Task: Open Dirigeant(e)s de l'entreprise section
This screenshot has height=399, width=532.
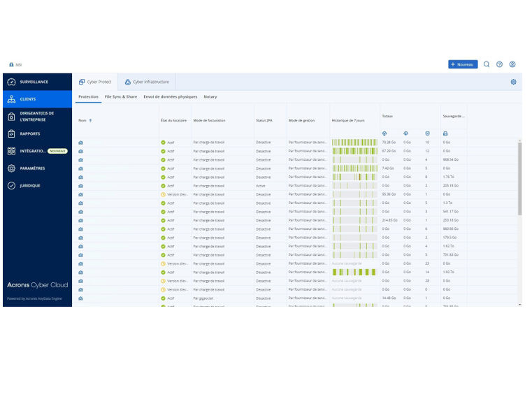Action: point(36,116)
